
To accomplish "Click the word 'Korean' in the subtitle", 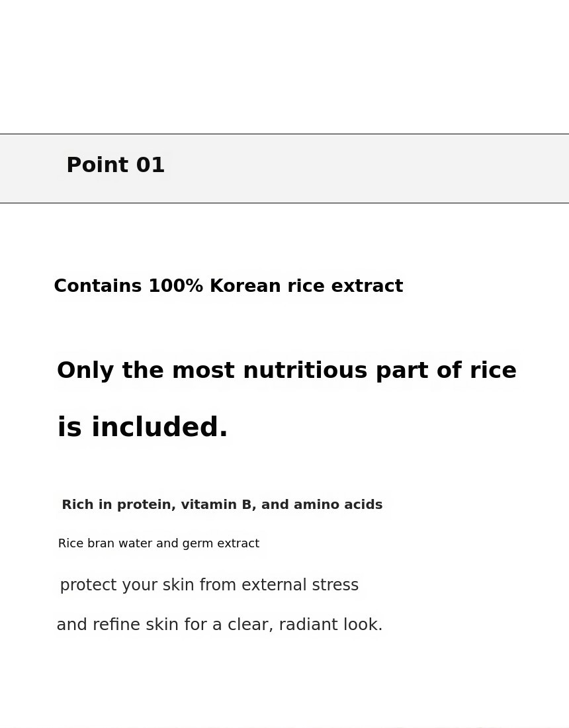I will click(245, 285).
